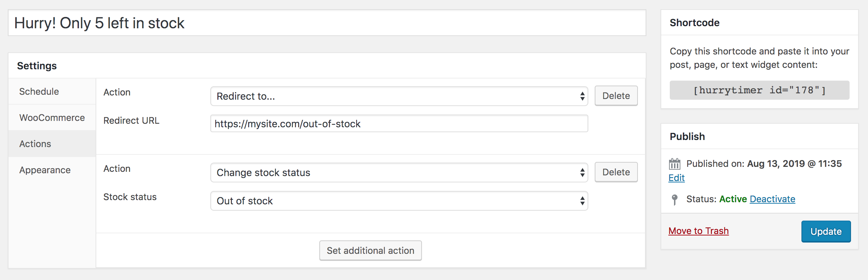868x280 pixels.
Task: Switch to the Schedule settings tab
Action: coord(39,92)
